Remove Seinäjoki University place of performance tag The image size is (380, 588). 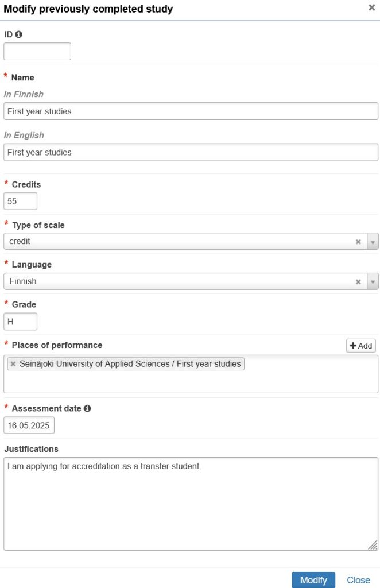pos(13,364)
